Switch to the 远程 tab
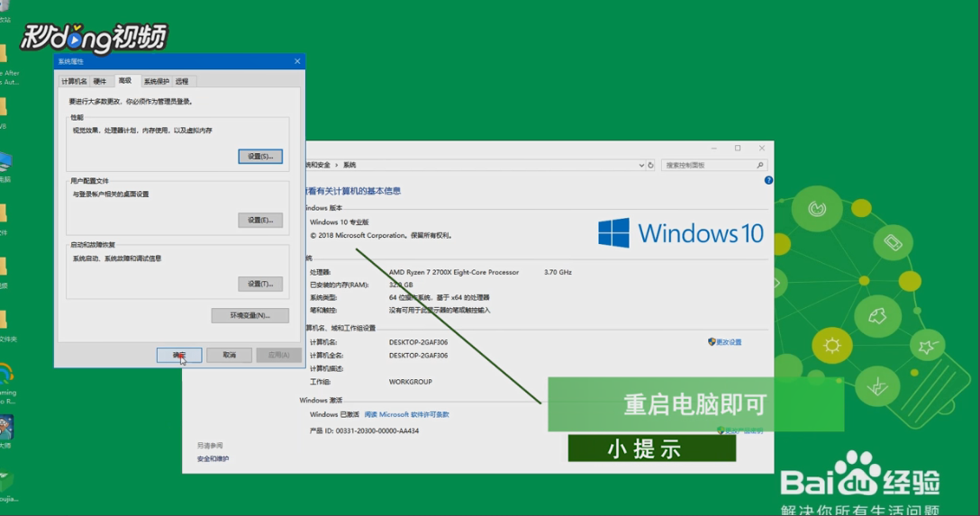980x516 pixels. click(x=182, y=81)
